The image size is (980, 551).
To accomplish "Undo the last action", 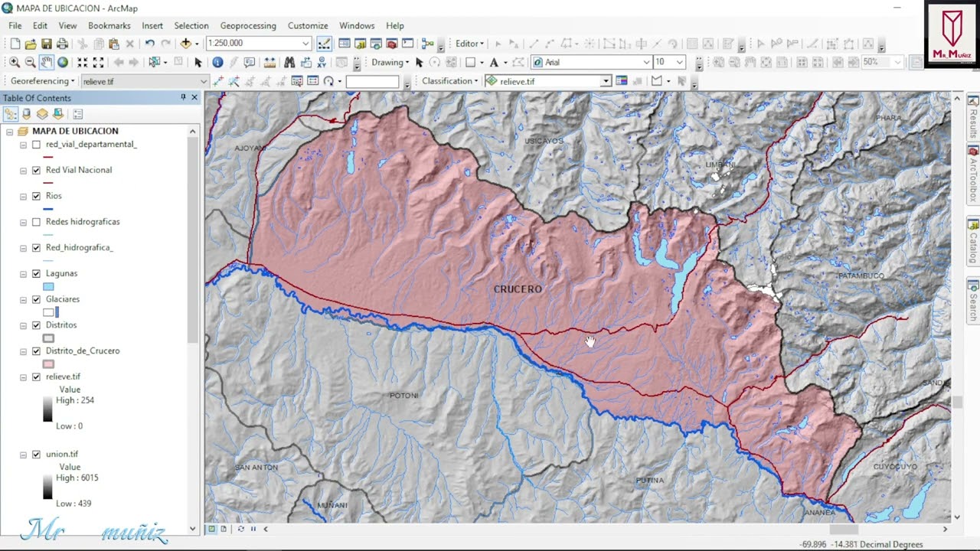I will [149, 44].
